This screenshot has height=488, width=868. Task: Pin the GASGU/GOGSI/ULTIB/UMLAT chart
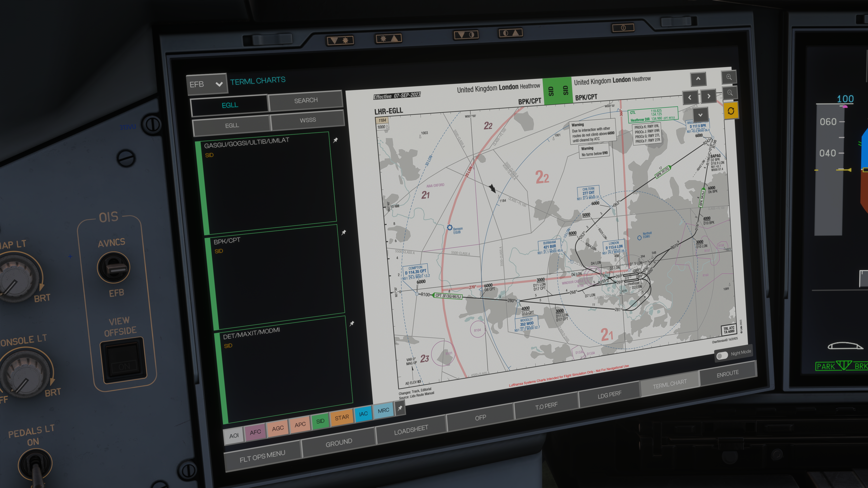335,140
